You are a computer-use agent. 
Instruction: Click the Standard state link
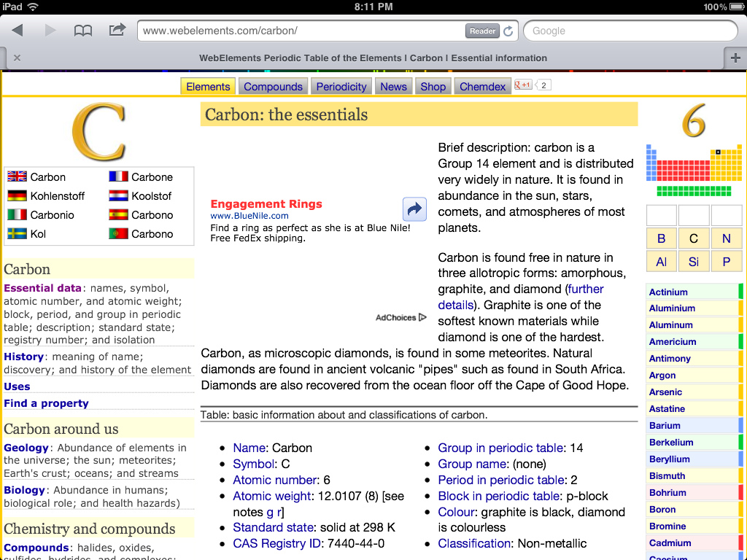click(x=273, y=527)
